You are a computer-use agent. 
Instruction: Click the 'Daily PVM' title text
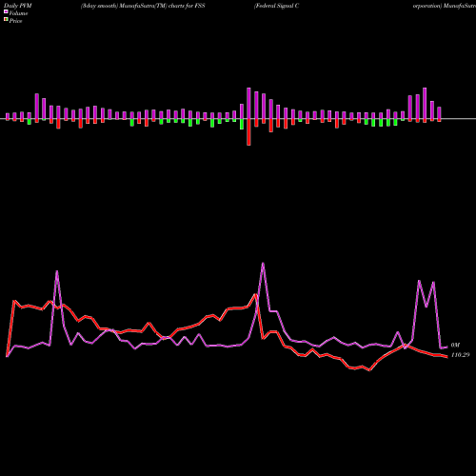[18, 6]
